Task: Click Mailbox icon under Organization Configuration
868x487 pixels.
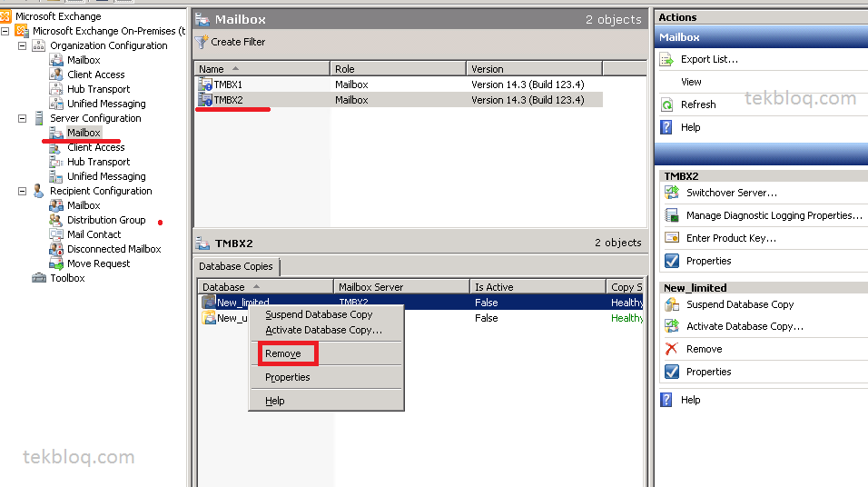Action: pos(56,60)
